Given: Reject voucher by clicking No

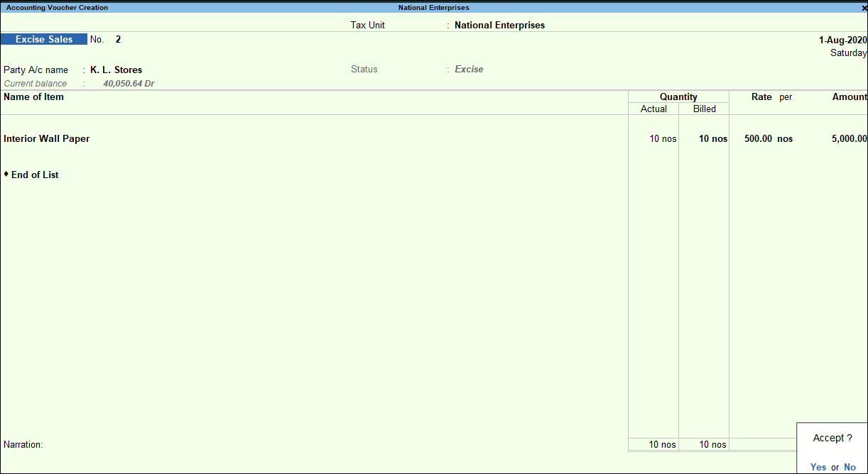Looking at the screenshot, I should (850, 467).
